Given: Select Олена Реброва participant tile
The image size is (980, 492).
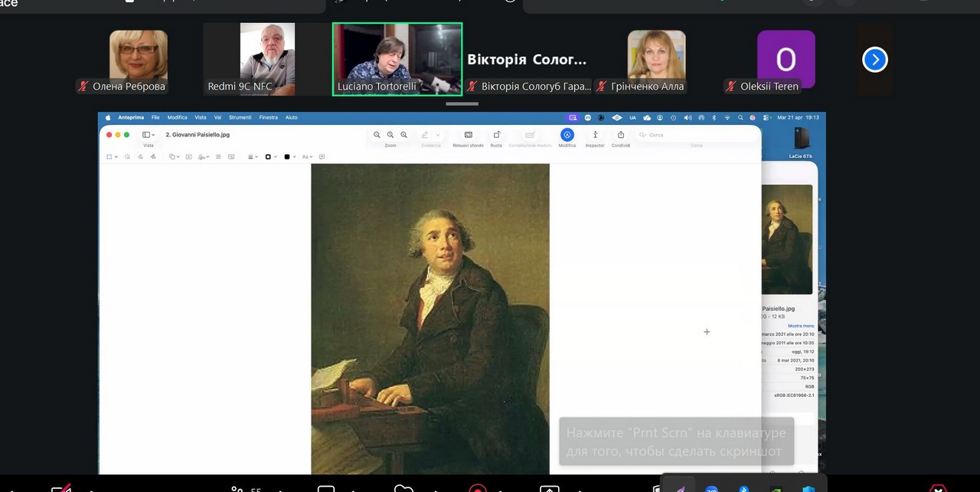Looking at the screenshot, I should (139, 61).
